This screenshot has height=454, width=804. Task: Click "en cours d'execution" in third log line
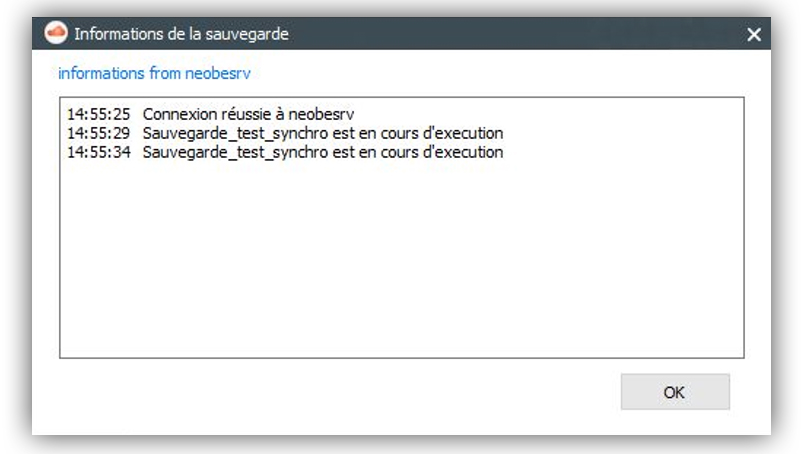(431, 152)
